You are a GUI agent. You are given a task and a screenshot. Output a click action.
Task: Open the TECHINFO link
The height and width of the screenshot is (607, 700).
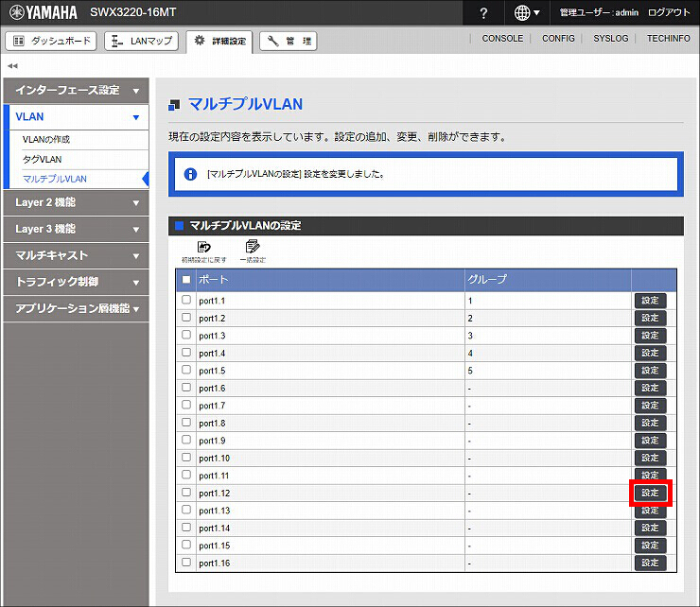(668, 39)
